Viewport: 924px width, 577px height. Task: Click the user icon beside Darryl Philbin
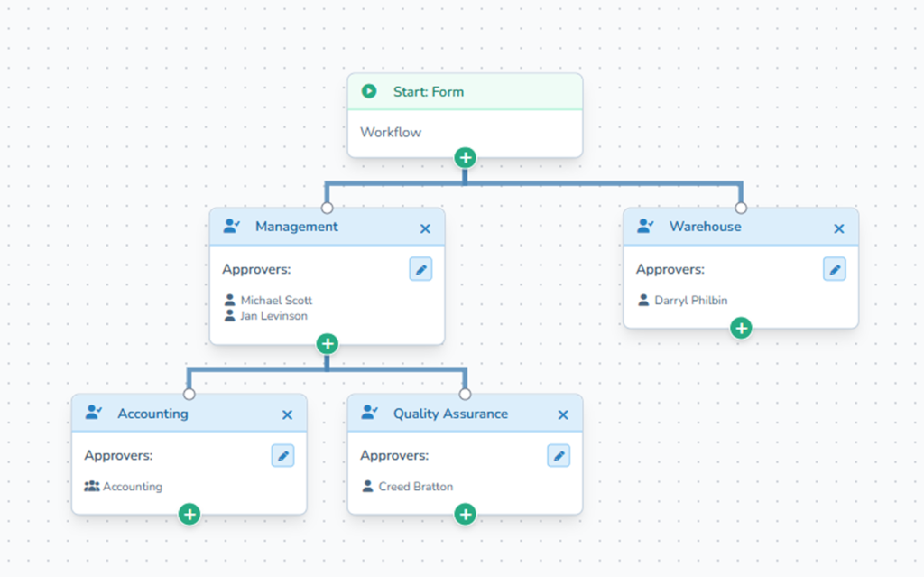tap(643, 301)
